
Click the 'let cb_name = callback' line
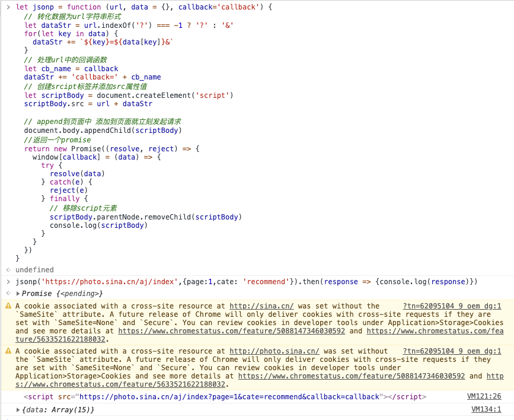tap(71, 69)
